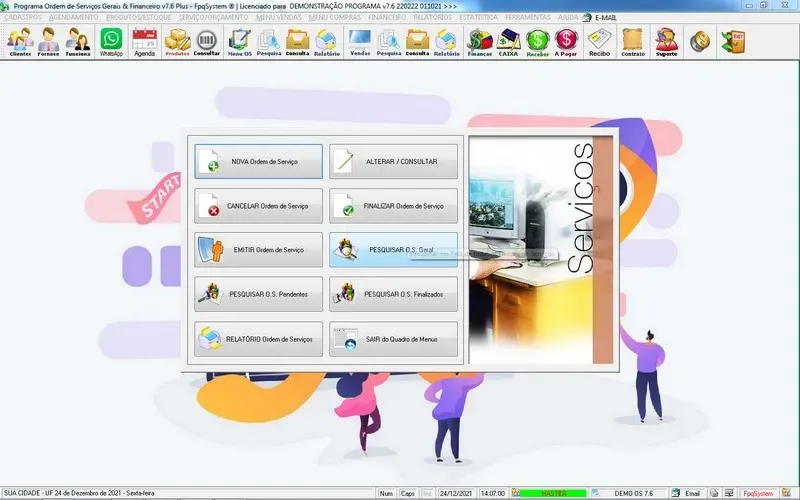This screenshot has height=500, width=800.
Task: Select PESQUISAR O.S. Pendentes button
Action: tap(259, 295)
